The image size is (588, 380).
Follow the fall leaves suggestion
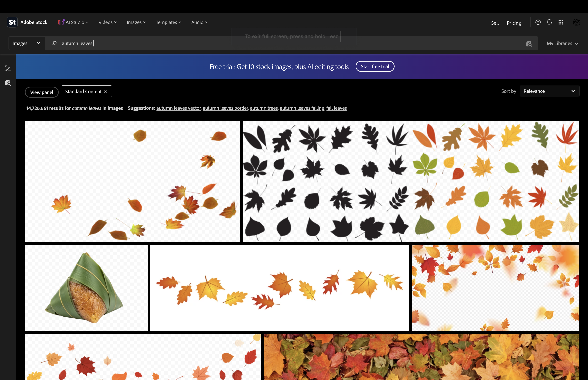336,108
